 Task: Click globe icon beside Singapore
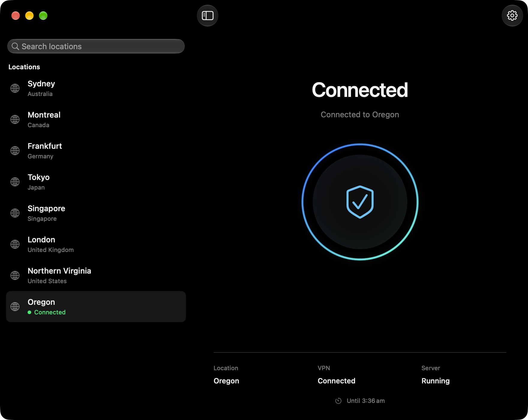point(15,213)
